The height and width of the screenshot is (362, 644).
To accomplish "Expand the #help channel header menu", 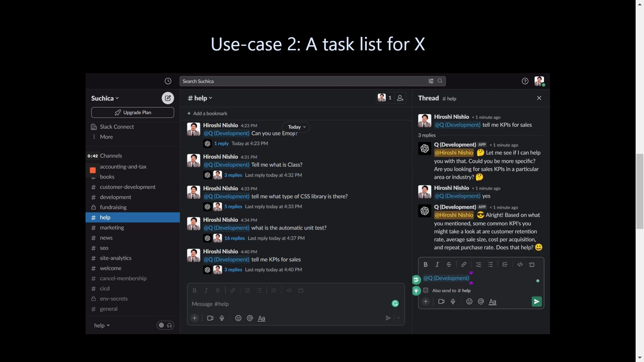I will pos(200,98).
